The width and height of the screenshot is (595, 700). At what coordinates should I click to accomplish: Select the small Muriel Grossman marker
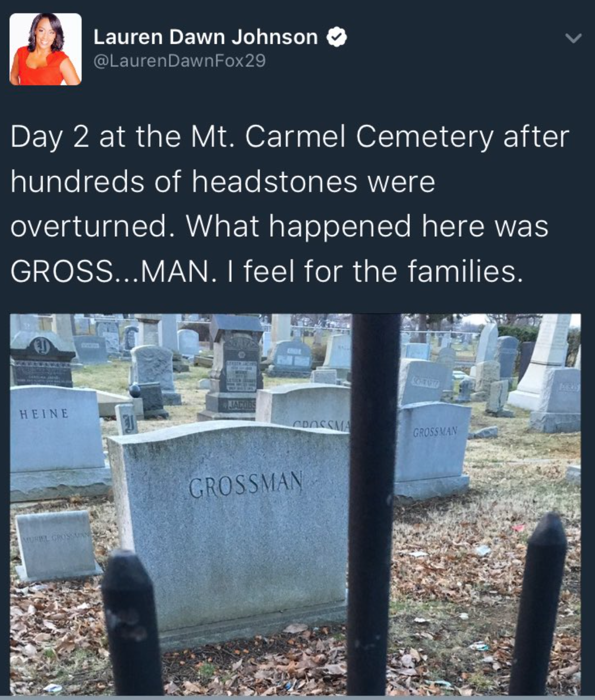point(56,546)
